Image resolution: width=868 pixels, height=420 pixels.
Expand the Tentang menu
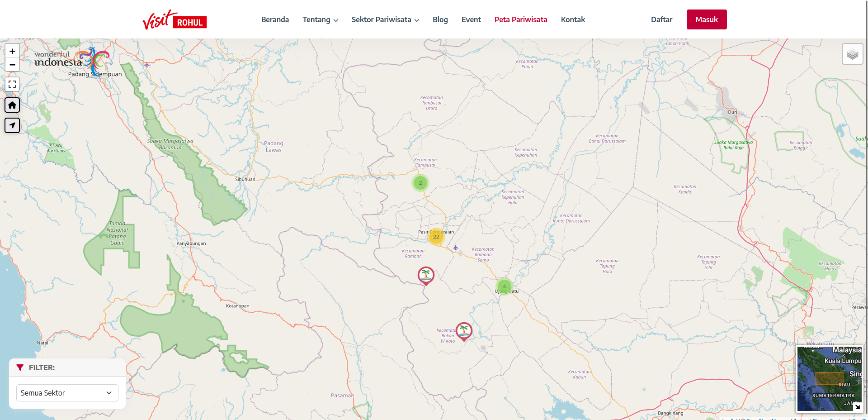320,19
